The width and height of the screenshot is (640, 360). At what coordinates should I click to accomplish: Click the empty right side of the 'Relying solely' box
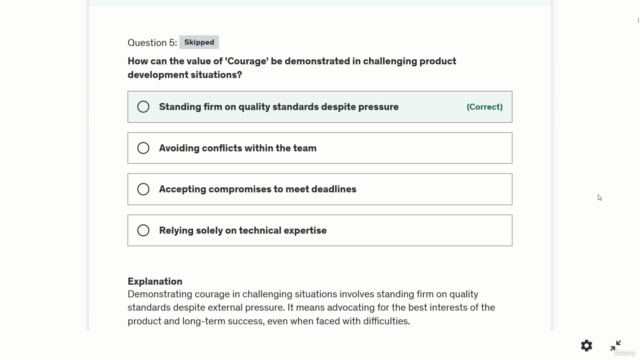pyautogui.click(x=420, y=231)
